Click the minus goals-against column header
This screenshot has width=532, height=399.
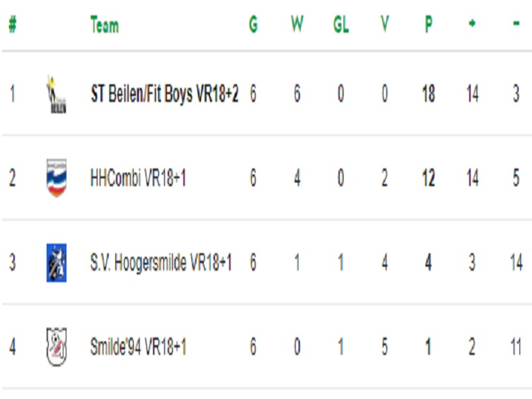pyautogui.click(x=516, y=24)
